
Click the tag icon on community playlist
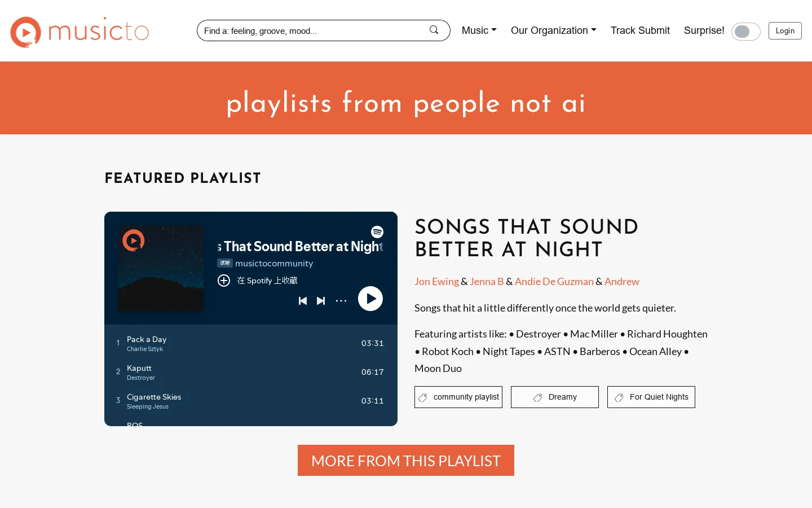coord(423,397)
